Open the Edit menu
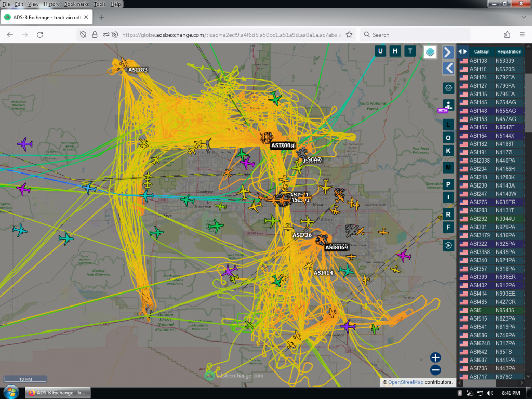532x399 pixels. (19, 4)
